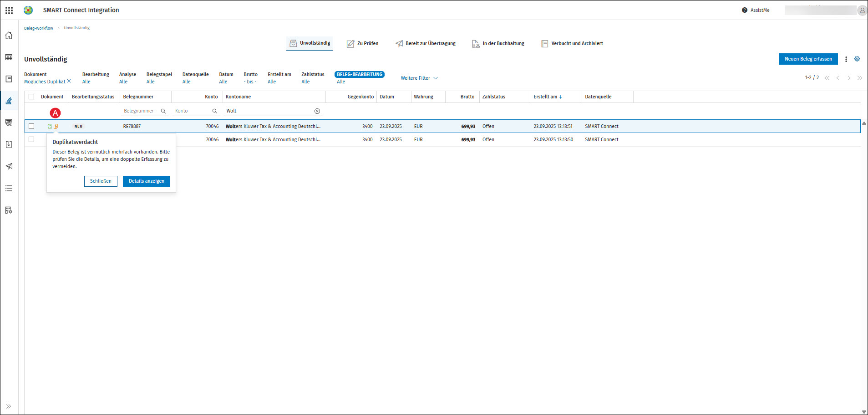The height and width of the screenshot is (415, 868).
Task: Click the AssistMe help icon
Action: pos(745,10)
